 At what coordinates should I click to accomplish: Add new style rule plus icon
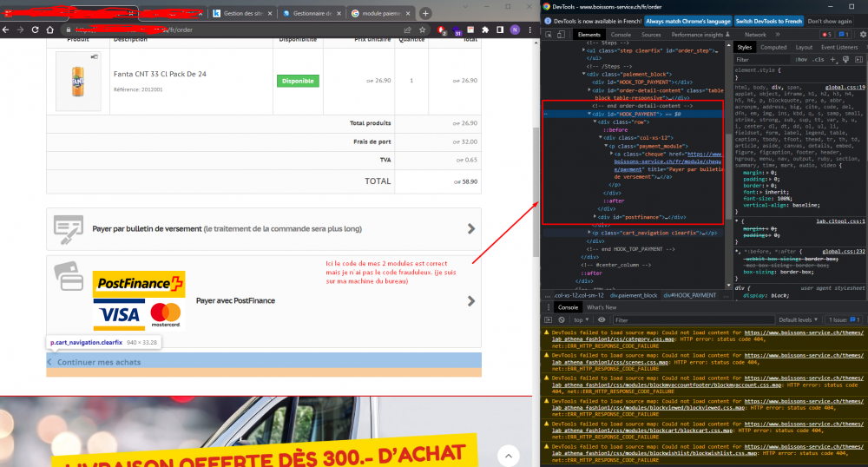point(833,59)
